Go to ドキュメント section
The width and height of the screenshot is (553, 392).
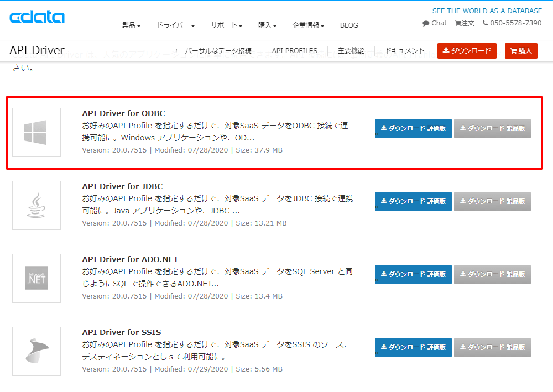[405, 51]
